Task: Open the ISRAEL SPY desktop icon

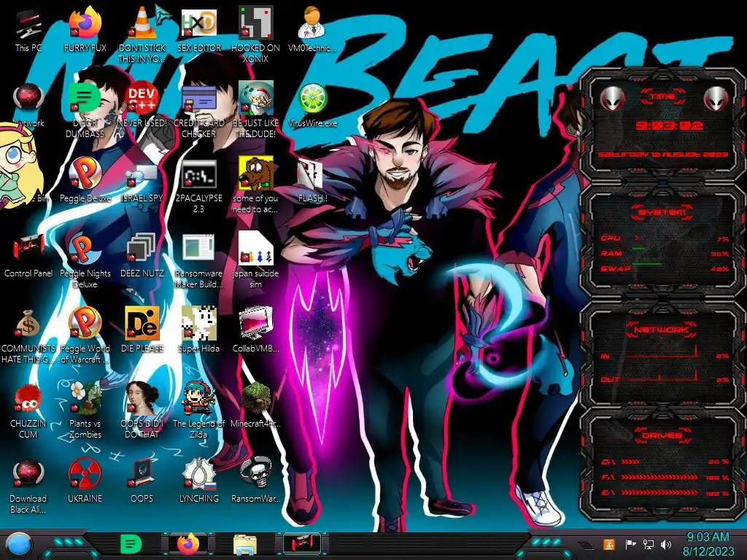Action: (142, 175)
